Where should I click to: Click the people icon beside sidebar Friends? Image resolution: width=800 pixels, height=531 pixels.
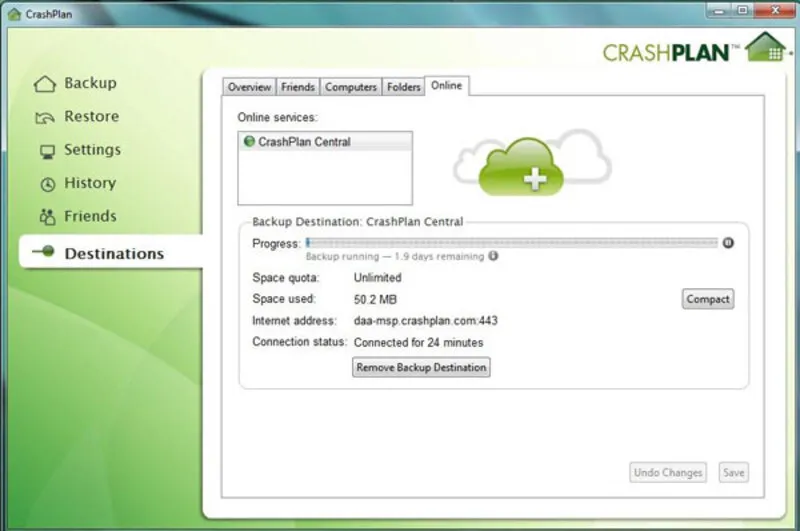coord(47,217)
